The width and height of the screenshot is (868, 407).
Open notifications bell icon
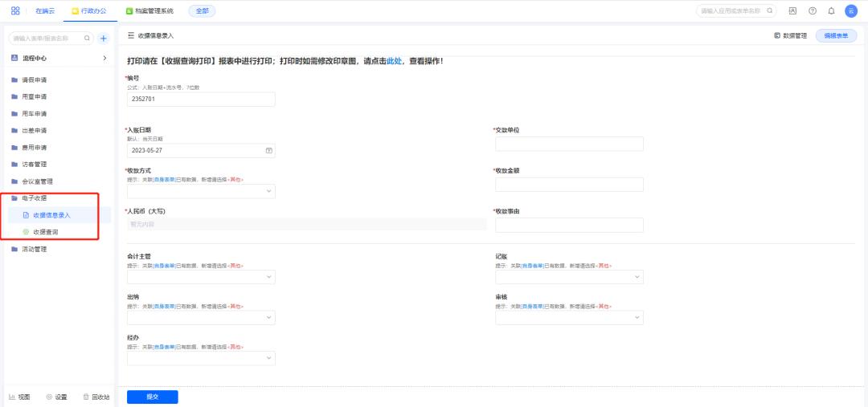tap(831, 10)
